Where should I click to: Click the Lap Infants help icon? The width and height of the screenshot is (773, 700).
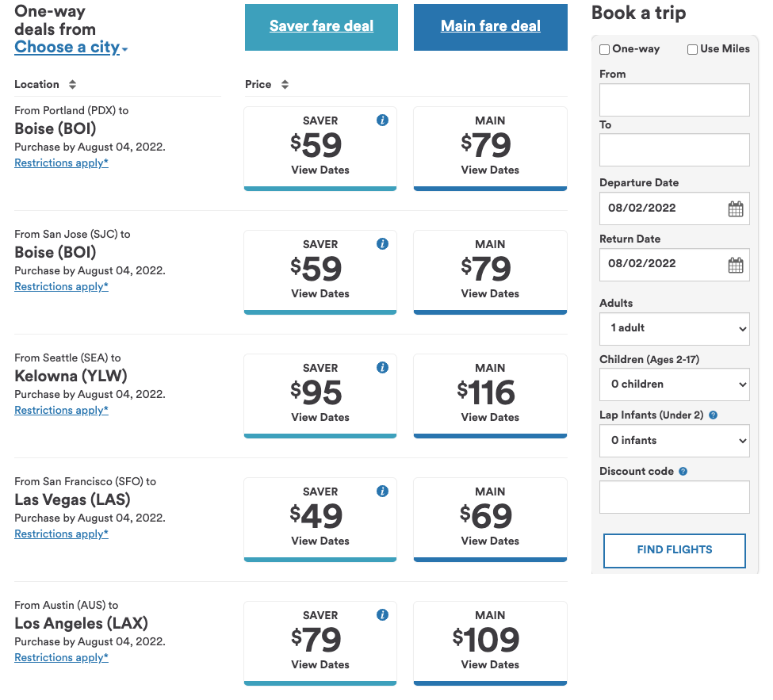[x=713, y=415]
